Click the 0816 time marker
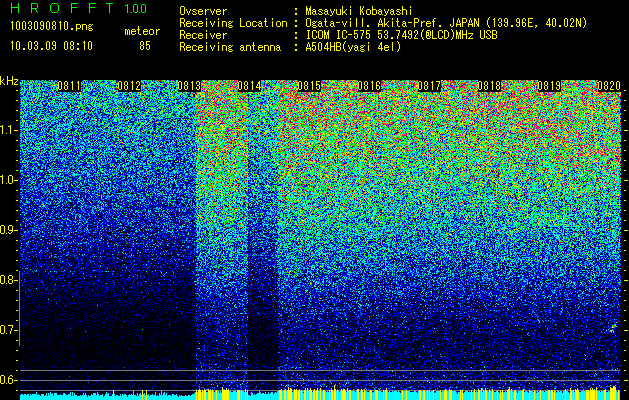 click(x=369, y=86)
